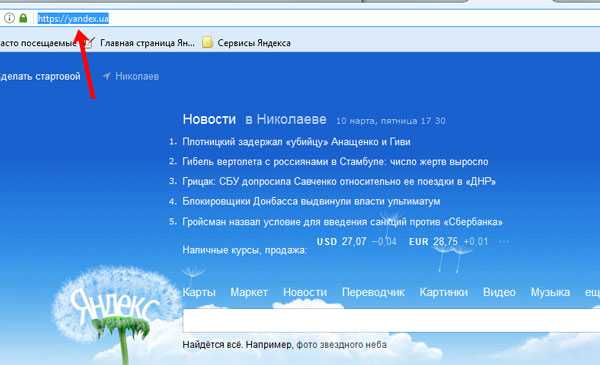Open Картинки service
The image size is (600, 365).
444,293
